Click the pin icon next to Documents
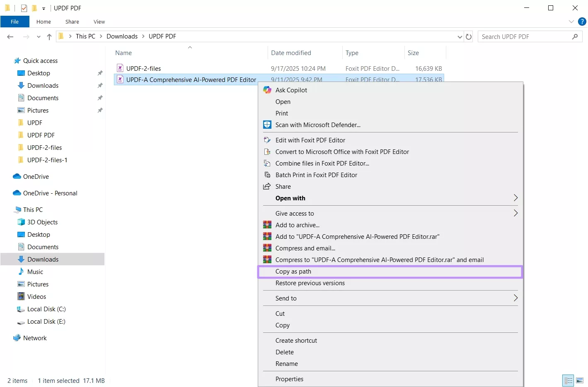The width and height of the screenshot is (588, 387). (100, 98)
